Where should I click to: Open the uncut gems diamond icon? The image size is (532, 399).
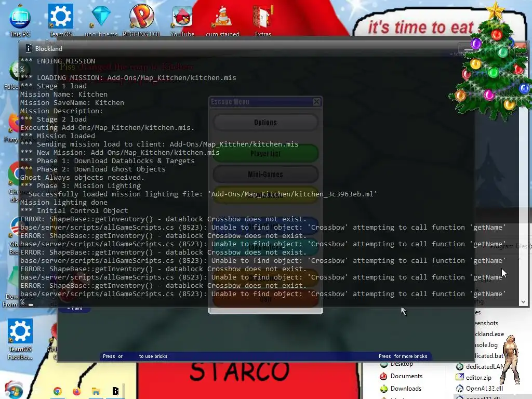pos(101,20)
